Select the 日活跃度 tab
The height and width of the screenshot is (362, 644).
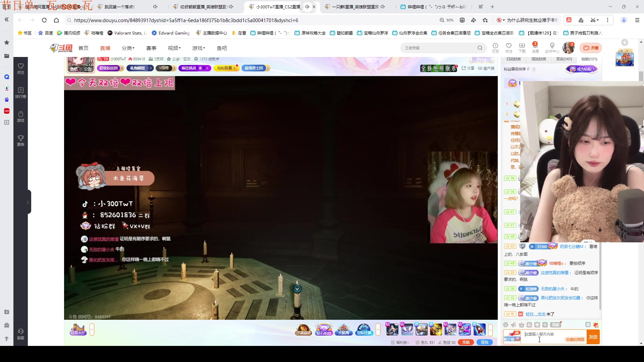tap(514, 59)
